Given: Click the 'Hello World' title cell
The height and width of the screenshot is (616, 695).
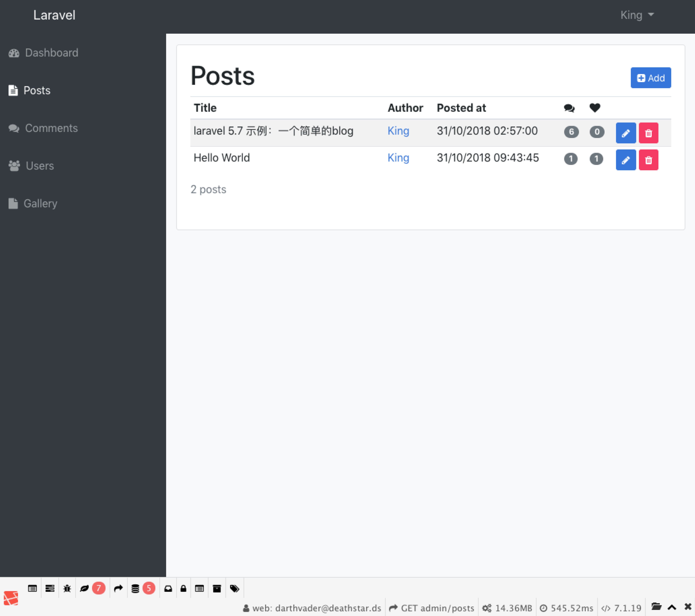Looking at the screenshot, I should click(x=222, y=158).
